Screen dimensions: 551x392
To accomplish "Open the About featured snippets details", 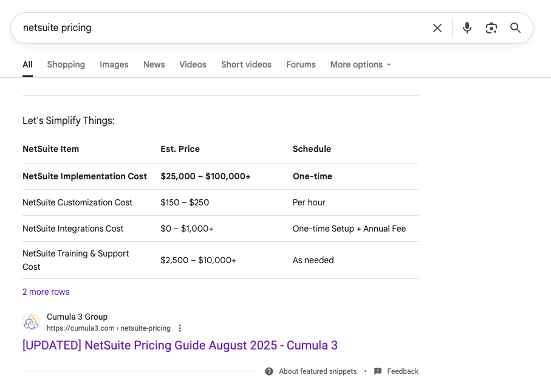I will point(318,371).
